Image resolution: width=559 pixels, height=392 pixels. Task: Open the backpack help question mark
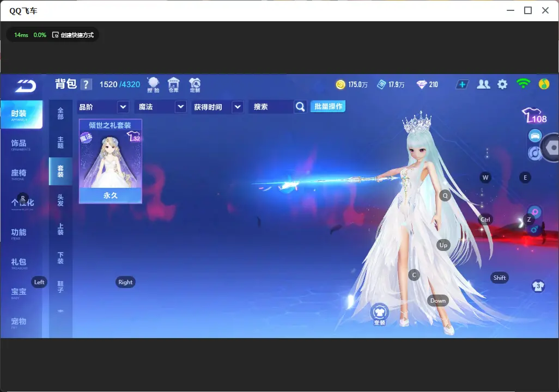pos(86,84)
